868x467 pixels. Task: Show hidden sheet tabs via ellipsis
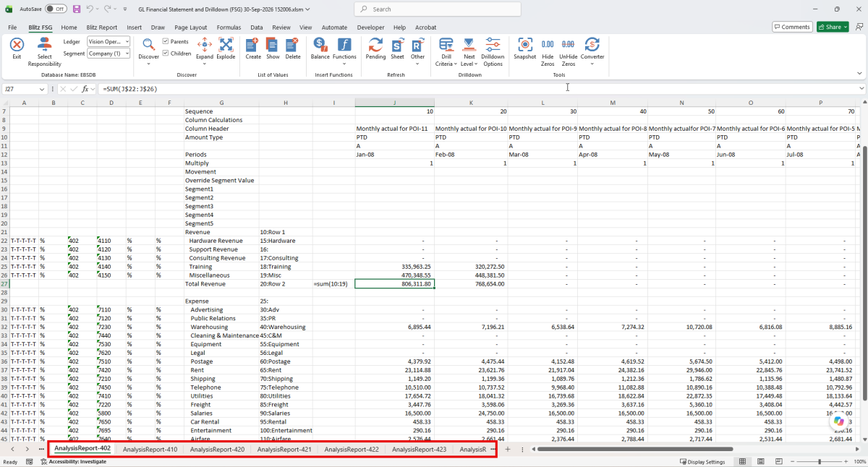[41, 449]
